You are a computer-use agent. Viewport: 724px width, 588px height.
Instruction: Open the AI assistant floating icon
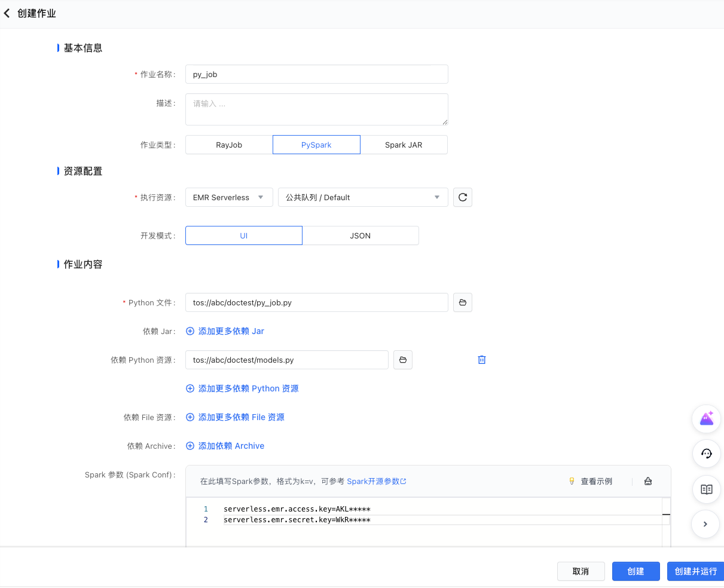(707, 419)
